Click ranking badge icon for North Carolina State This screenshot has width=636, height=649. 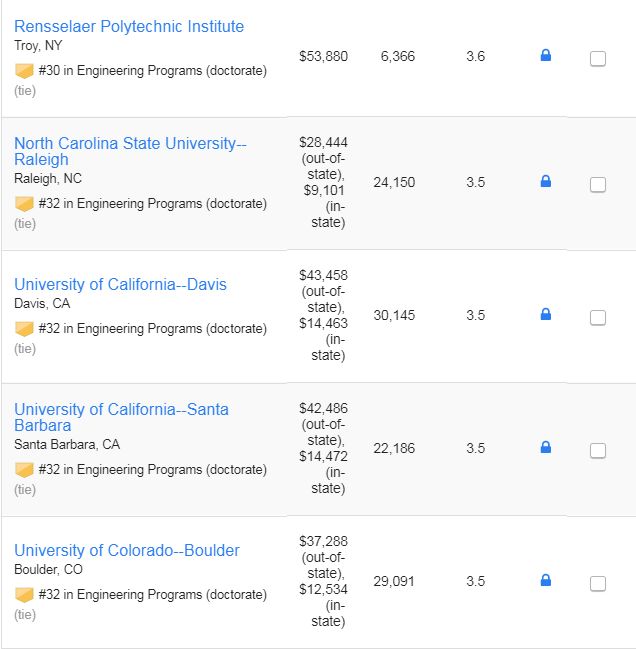pyautogui.click(x=24, y=204)
